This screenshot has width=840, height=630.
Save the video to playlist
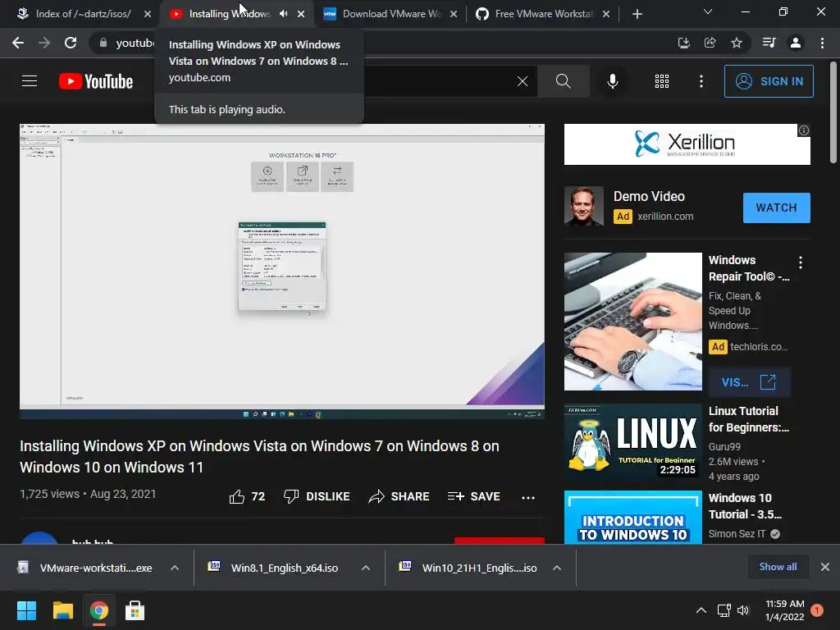pos(473,496)
